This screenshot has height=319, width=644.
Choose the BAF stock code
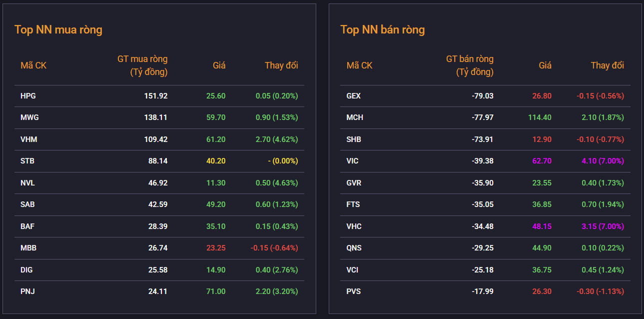[27, 226]
